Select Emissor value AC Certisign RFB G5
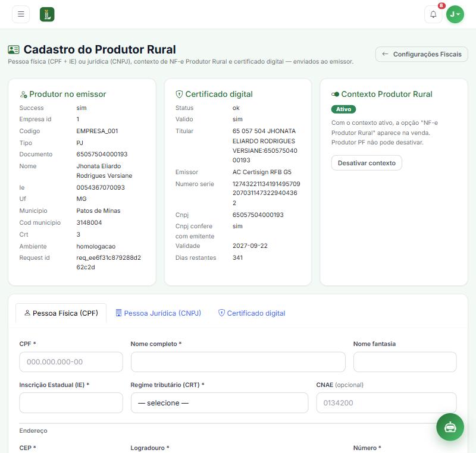This screenshot has height=453, width=476. pyautogui.click(x=262, y=172)
